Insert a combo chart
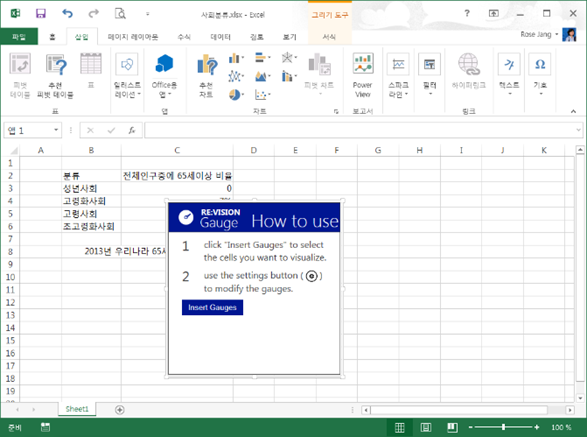587x437 pixels. [x=289, y=76]
